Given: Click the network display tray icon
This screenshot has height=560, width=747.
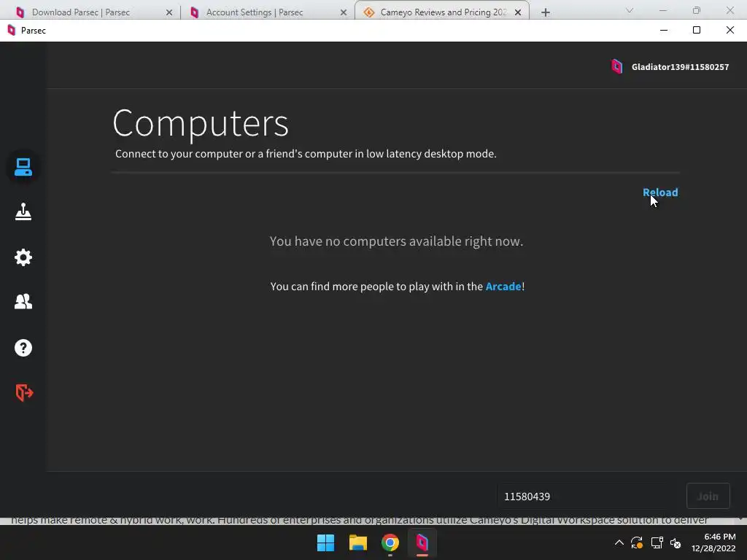Looking at the screenshot, I should (x=657, y=542).
